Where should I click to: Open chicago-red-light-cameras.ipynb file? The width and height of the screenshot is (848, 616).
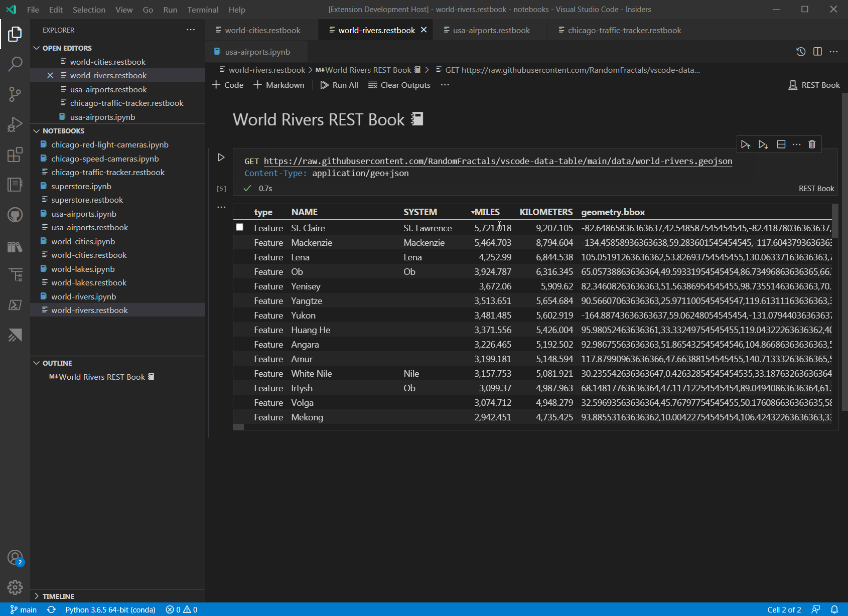point(109,144)
